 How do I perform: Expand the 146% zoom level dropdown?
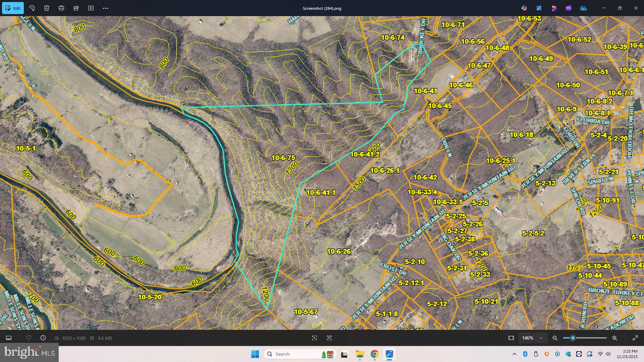[x=533, y=338]
